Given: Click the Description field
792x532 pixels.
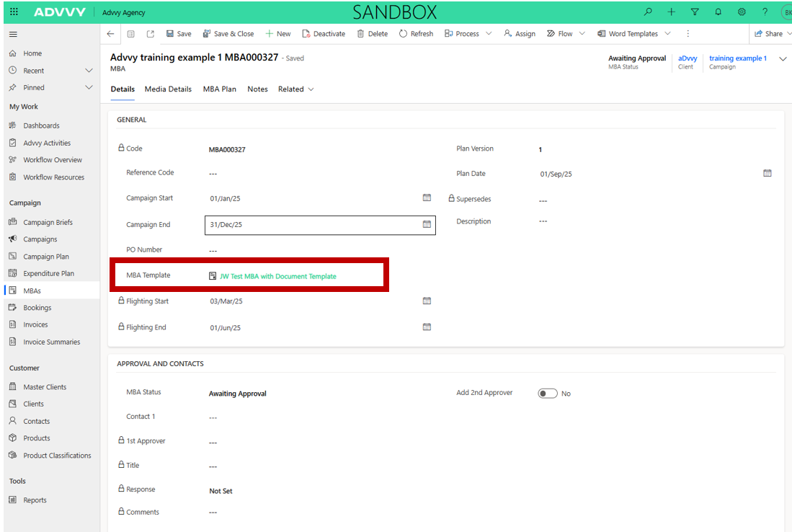Looking at the screenshot, I should [654, 221].
